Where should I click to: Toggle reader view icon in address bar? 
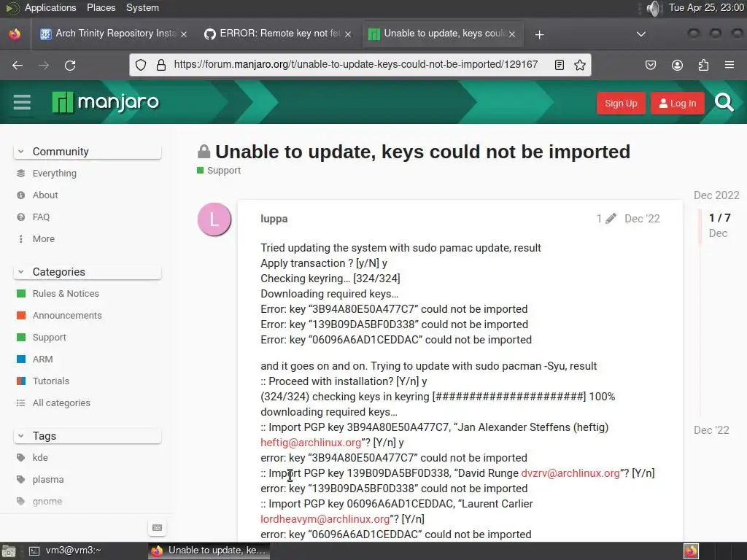point(560,65)
